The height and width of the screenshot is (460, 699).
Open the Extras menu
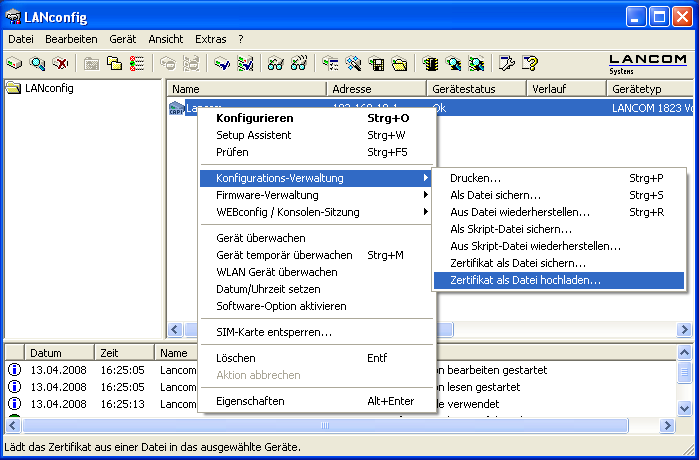pos(211,39)
